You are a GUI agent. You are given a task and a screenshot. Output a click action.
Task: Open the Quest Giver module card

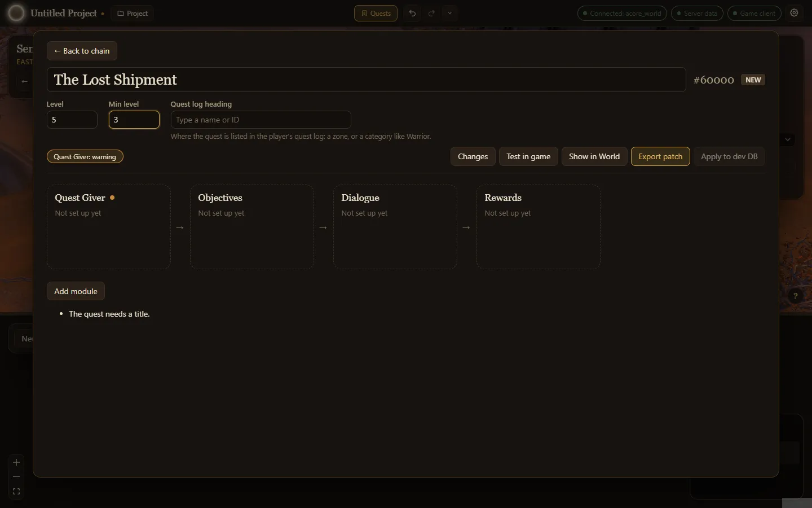click(x=109, y=227)
